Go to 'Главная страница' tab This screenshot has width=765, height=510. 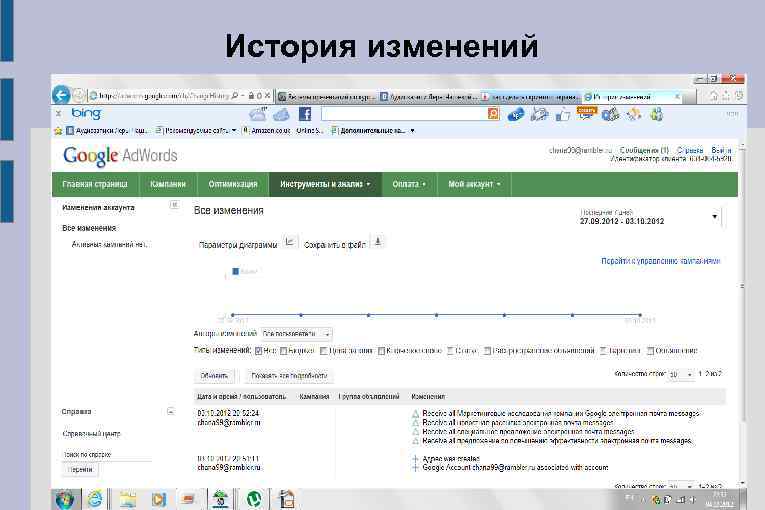tap(95, 184)
